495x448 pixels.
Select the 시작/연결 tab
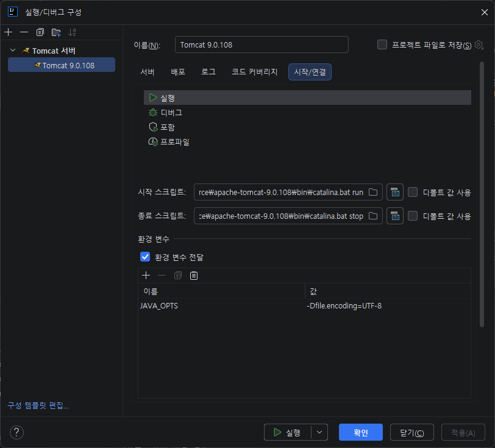coord(310,72)
